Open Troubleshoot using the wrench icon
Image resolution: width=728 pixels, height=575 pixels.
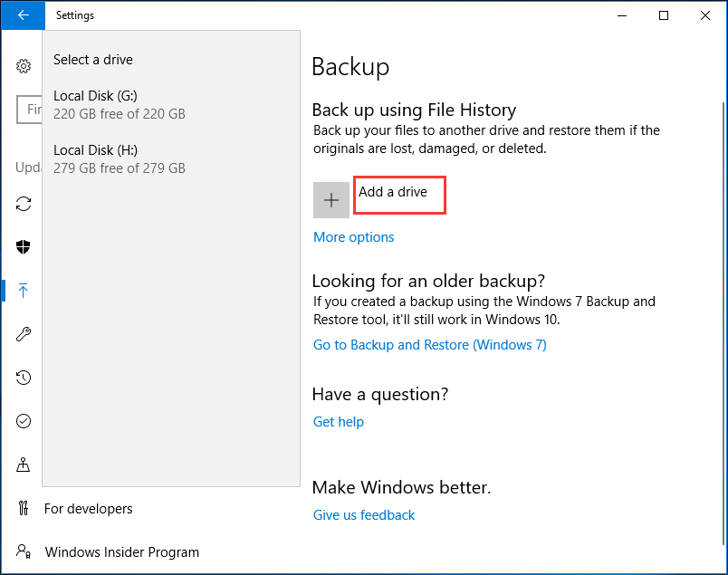[24, 334]
